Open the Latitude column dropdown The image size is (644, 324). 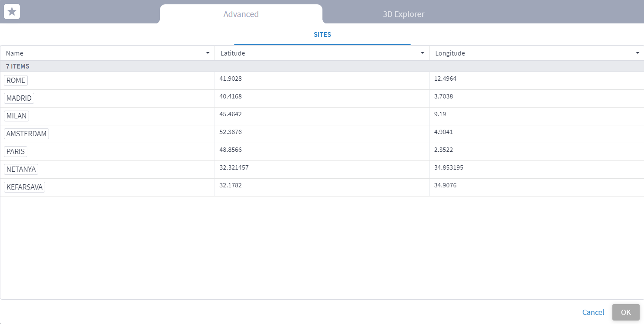423,53
